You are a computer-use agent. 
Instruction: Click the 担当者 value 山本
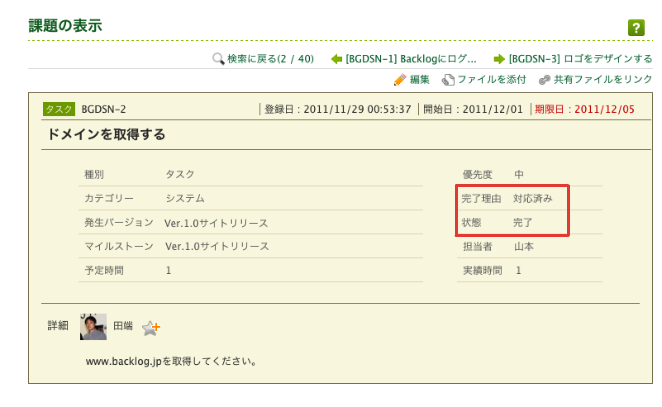[524, 247]
